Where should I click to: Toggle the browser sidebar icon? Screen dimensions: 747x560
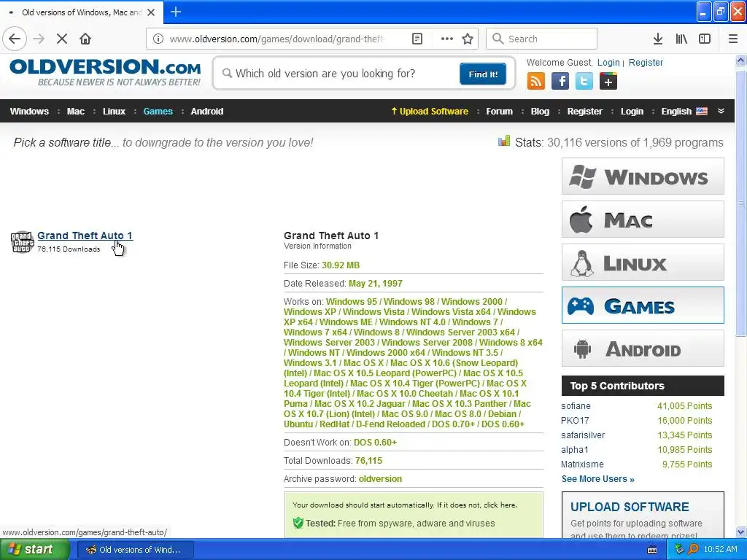click(705, 39)
